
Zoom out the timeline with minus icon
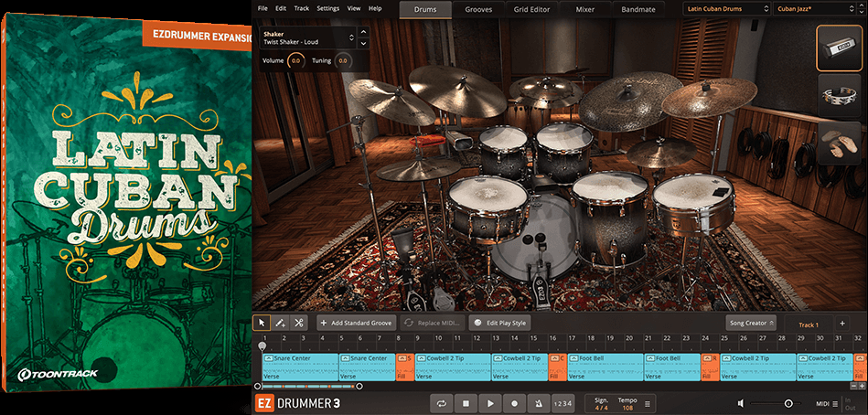(853, 386)
